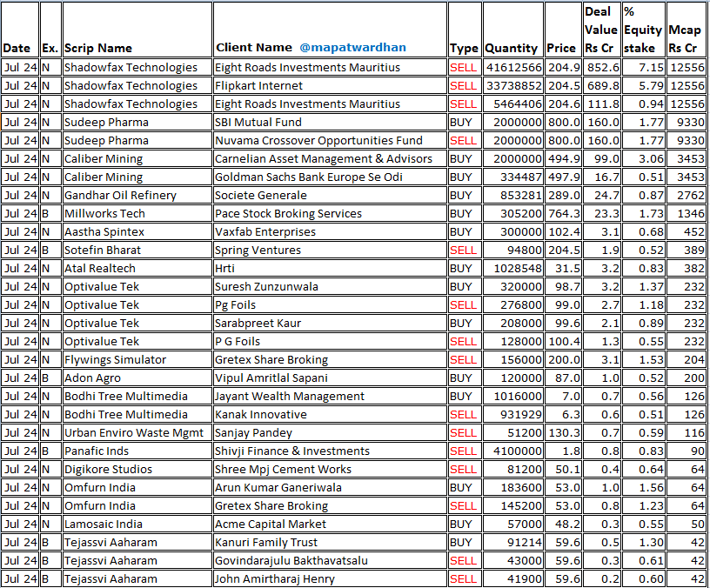Viewport: 710px width, 588px height.
Task: Click the SELL type in Flywings Simulator row
Action: tap(465, 360)
